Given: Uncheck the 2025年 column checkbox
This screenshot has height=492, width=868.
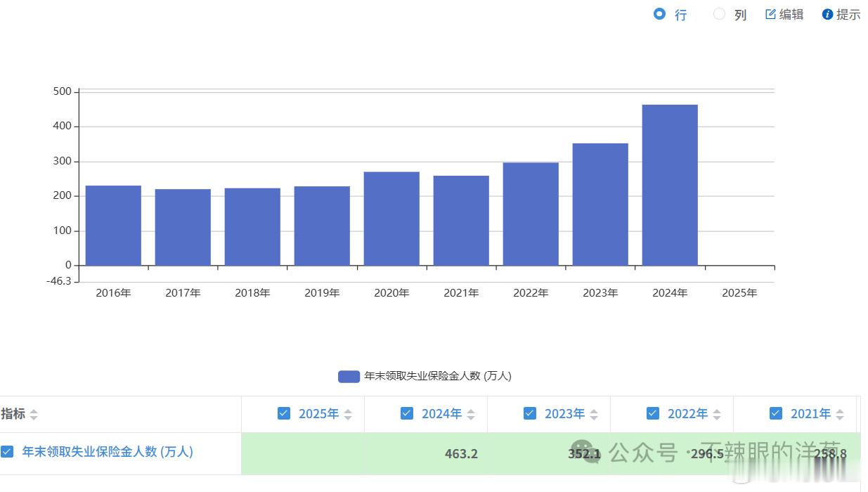Looking at the screenshot, I should pos(284,413).
